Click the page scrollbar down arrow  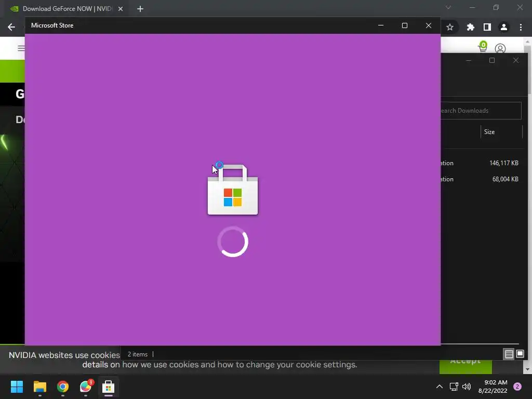(x=527, y=369)
